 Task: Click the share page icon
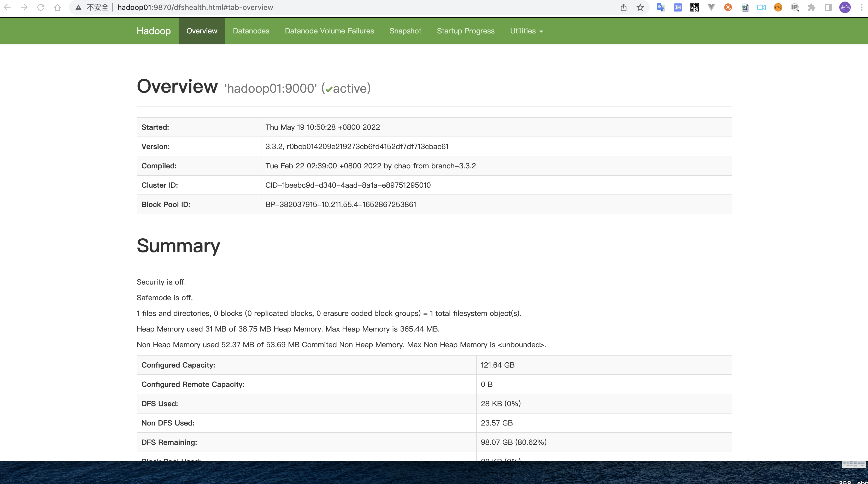pos(623,7)
